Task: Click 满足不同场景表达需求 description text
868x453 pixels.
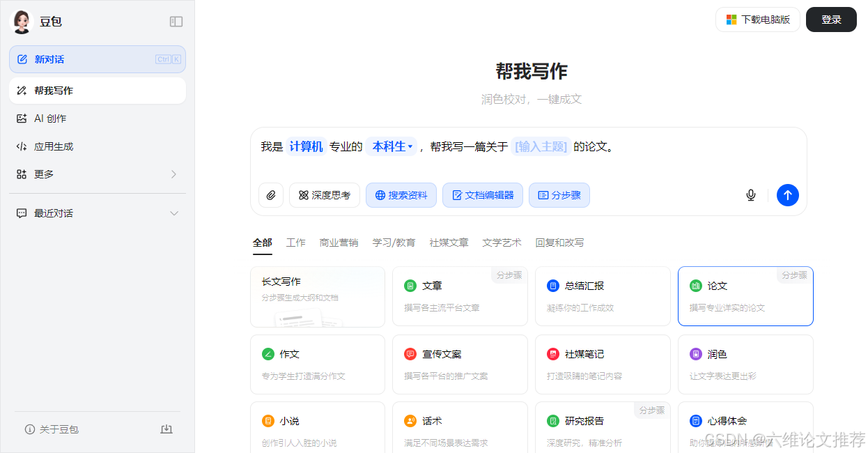Action: [x=446, y=443]
